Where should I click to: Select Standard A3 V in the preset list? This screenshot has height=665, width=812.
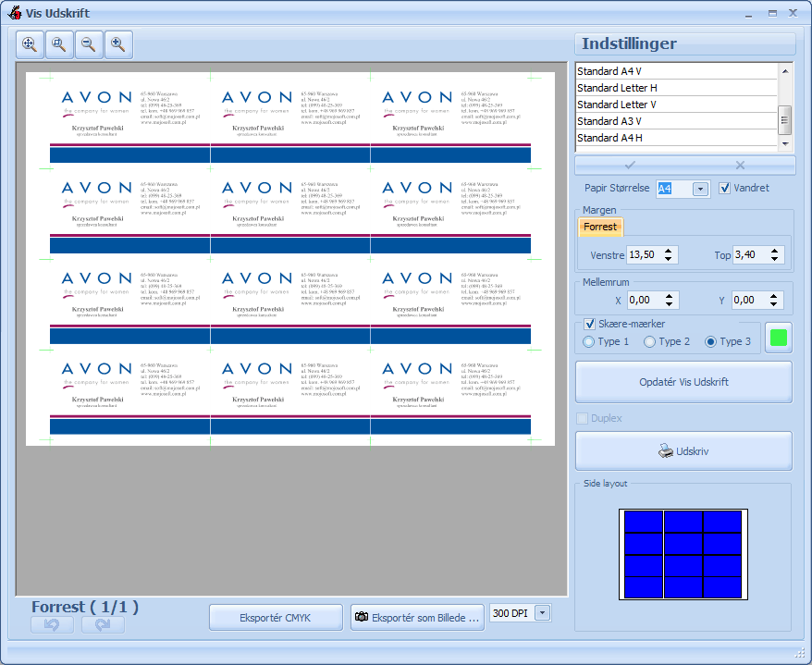point(676,121)
